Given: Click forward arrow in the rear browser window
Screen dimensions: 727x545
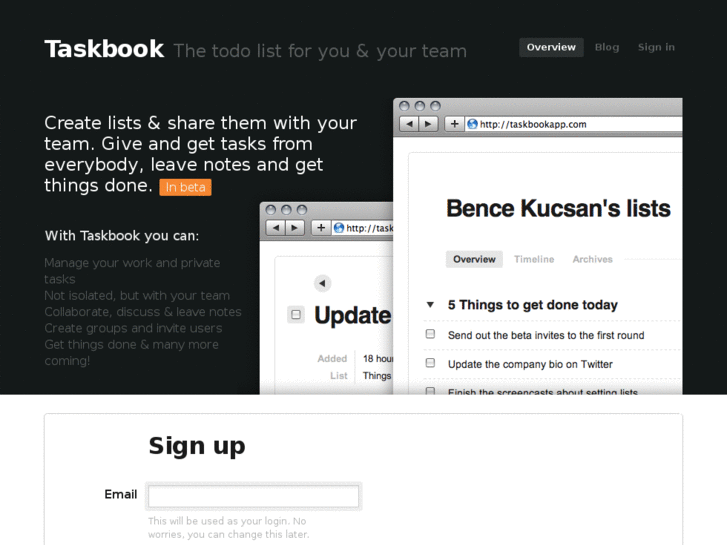Looking at the screenshot, I should (x=294, y=228).
